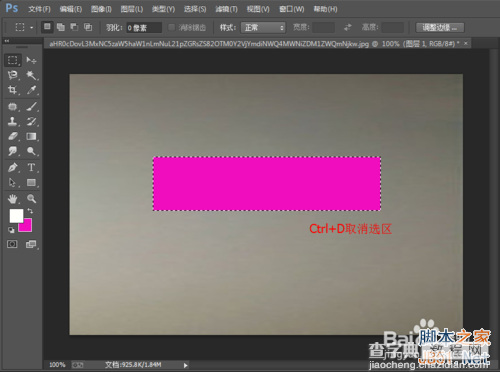Viewport: 500px width, 372px height.
Task: Open the Style dropdown set to 正常
Action: (263, 27)
